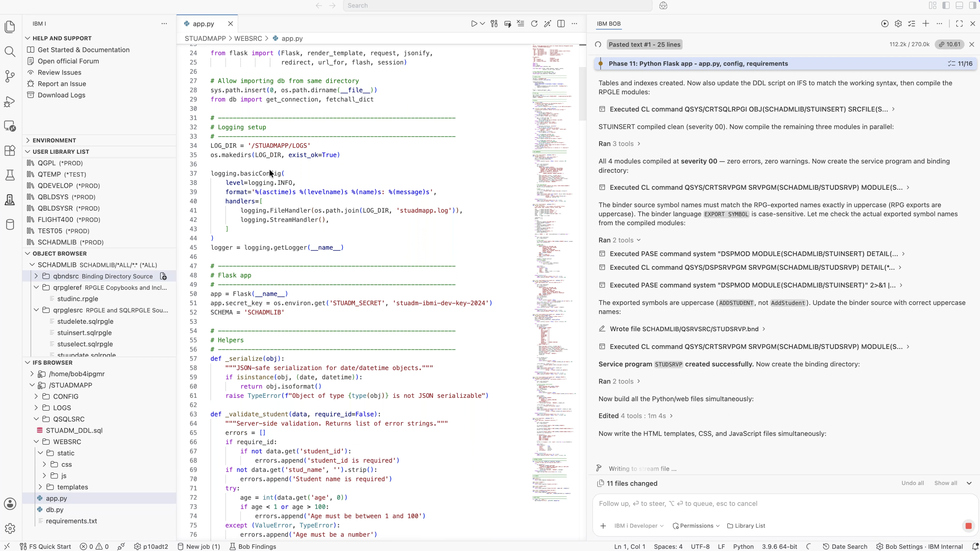Expand the templates folder

tap(40, 487)
